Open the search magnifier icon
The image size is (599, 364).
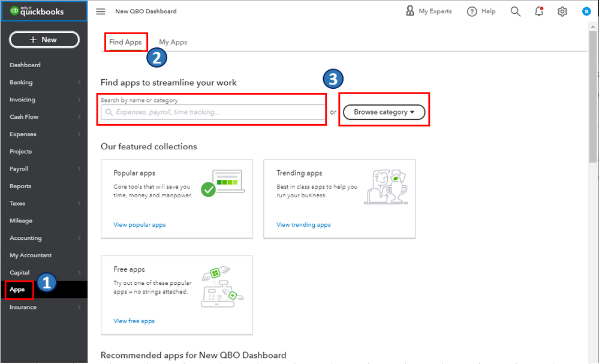pos(516,11)
